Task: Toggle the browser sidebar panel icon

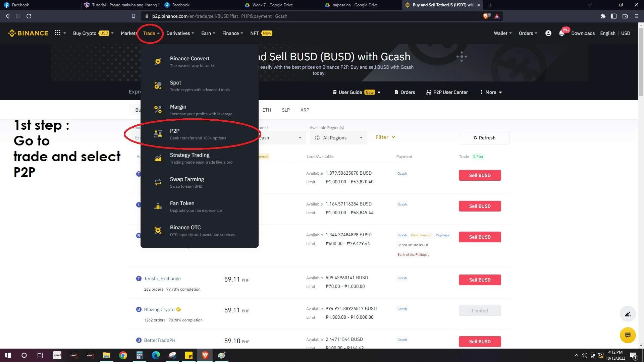Action: click(x=614, y=16)
